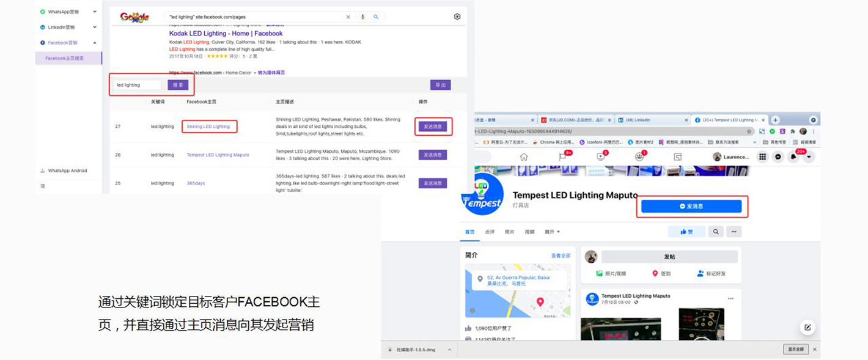The height and width of the screenshot is (360, 868).
Task: Close the download bar with X
Action: coord(815,349)
